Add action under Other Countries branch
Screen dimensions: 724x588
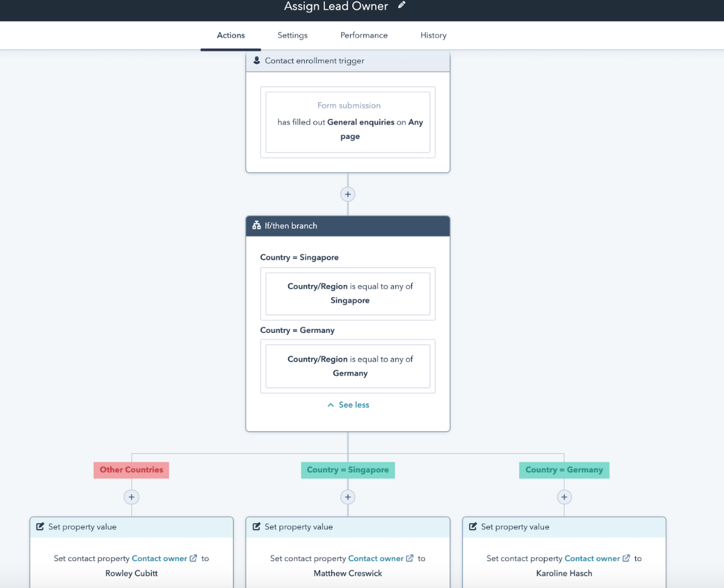(131, 497)
